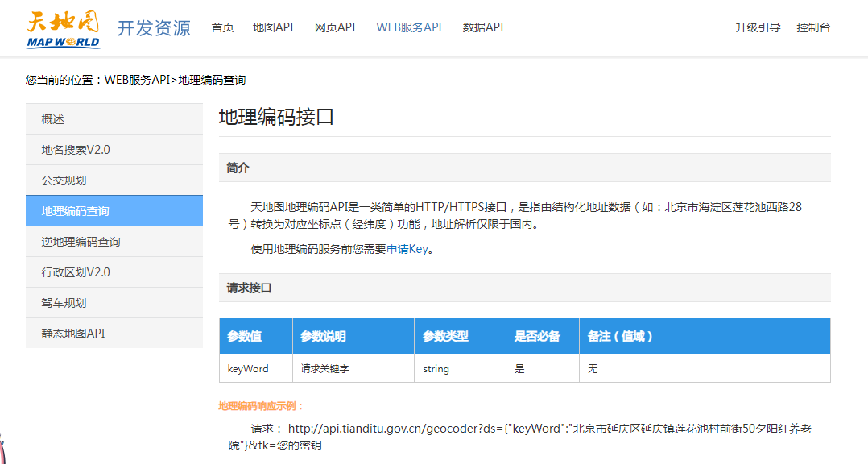Click the 简介 section header
The image size is (868, 464).
(x=525, y=168)
